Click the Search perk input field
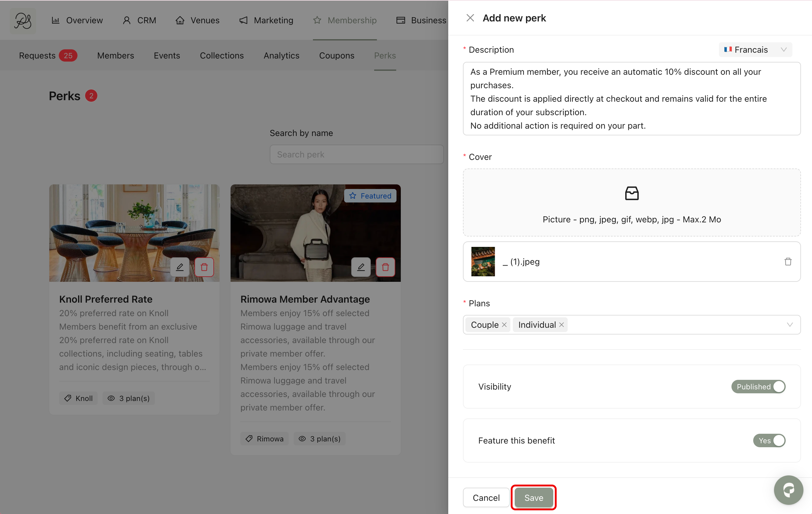Screen dimensions: 812x514 pos(356,154)
